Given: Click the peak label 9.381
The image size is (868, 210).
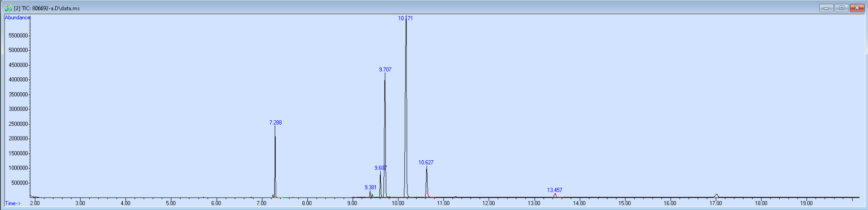Looking at the screenshot, I should tap(370, 187).
